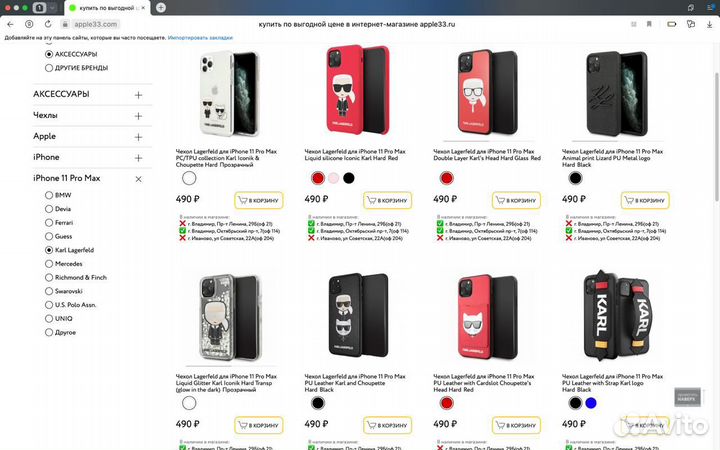Open a new tab with the plus icon
This screenshot has height=450, width=720.
click(161, 7)
